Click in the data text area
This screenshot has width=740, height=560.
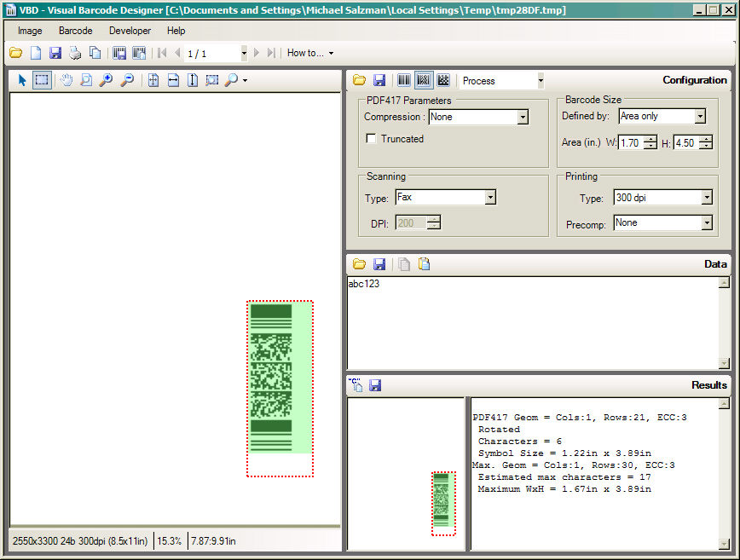[533, 323]
